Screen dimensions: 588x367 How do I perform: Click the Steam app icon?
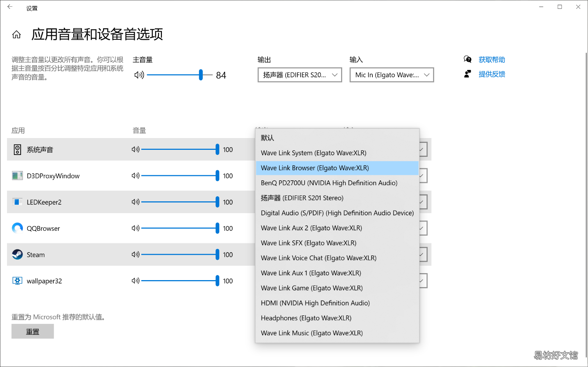pos(17,254)
